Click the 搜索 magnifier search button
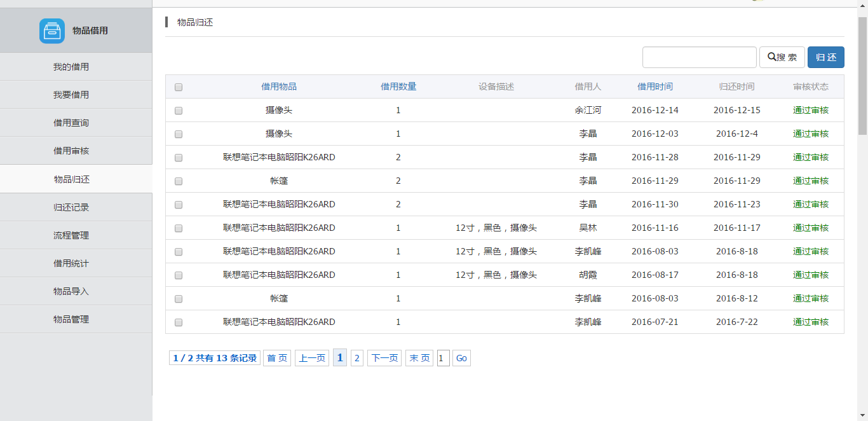Screen dimensions: 868x421 click(782, 57)
